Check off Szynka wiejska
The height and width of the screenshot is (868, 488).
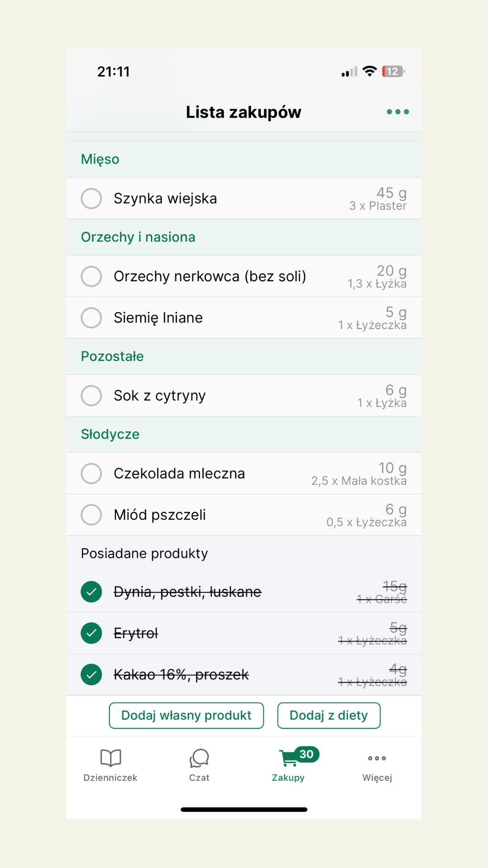pyautogui.click(x=91, y=198)
